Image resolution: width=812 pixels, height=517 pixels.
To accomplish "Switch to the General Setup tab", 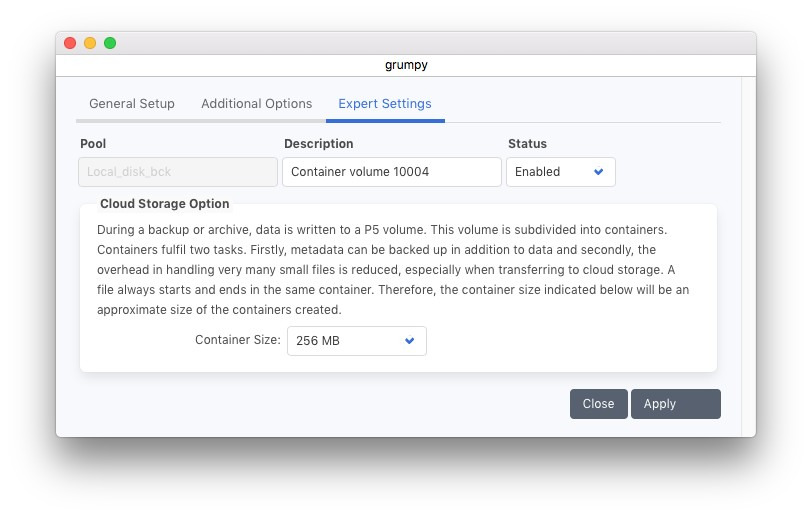I will [x=131, y=104].
